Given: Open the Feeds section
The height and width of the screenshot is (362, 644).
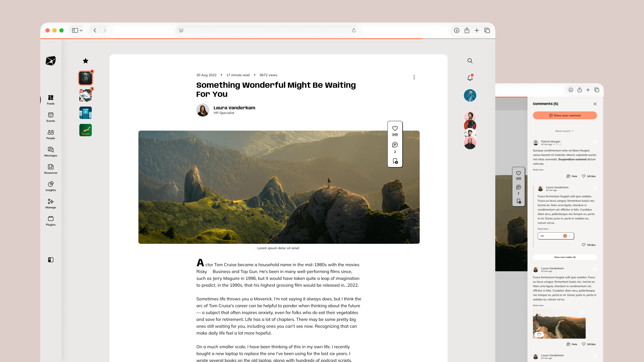Looking at the screenshot, I should tap(51, 100).
